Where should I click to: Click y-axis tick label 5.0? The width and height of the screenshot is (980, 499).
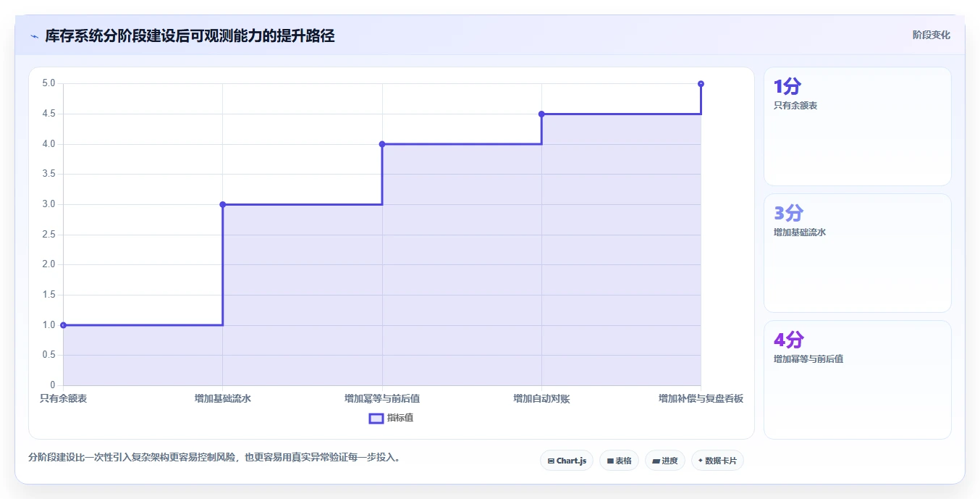coord(49,83)
